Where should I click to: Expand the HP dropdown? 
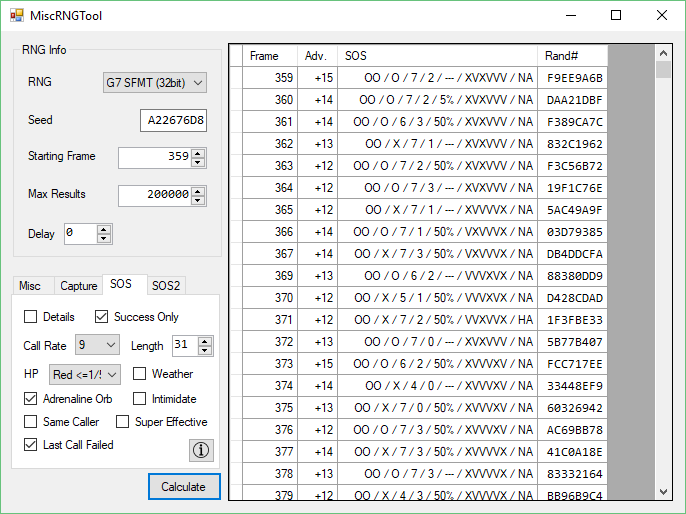(x=84, y=374)
